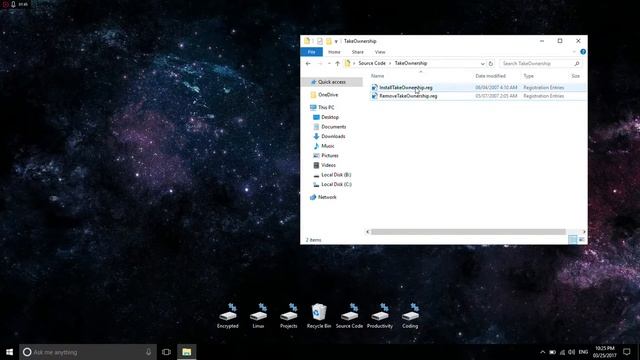Viewport: 640px width, 360px height.
Task: Open Explorer help question mark icon
Action: coord(583,52)
